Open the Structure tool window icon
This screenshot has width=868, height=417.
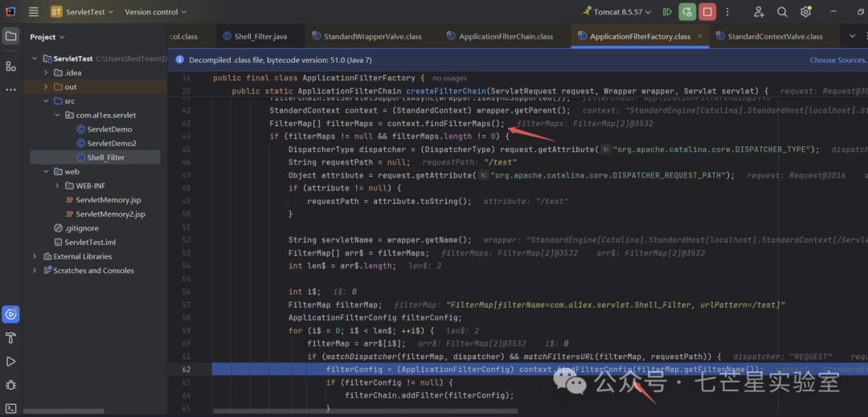[x=11, y=67]
